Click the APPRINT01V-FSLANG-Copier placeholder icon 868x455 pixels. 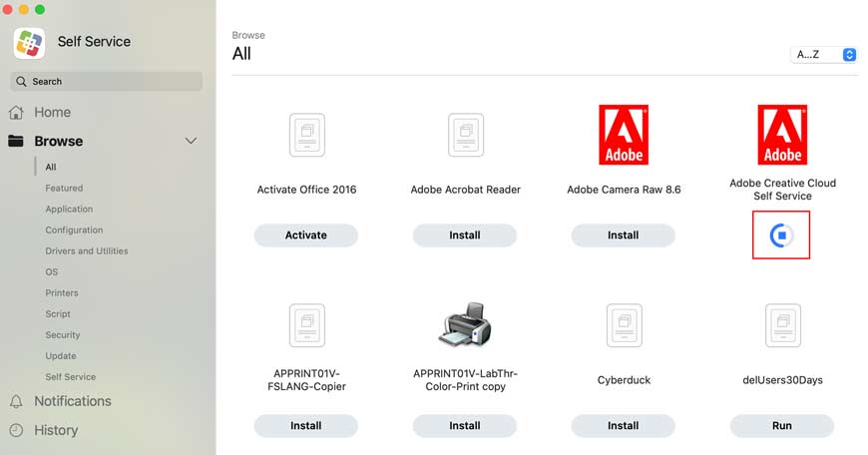coord(306,325)
